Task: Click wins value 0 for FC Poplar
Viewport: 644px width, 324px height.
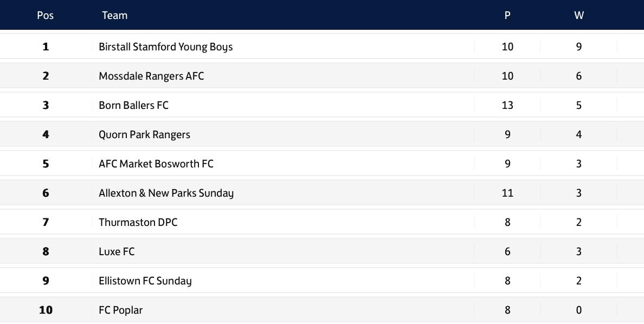Action: 579,310
